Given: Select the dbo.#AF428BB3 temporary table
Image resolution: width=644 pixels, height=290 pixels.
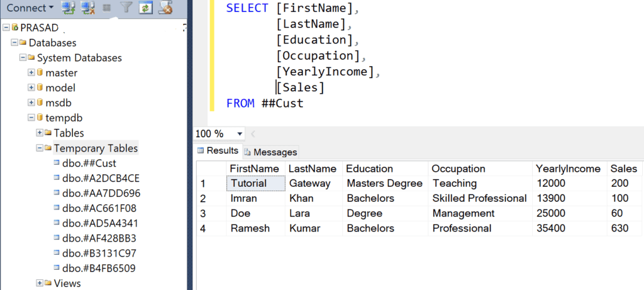Looking at the screenshot, I should coord(99,238).
